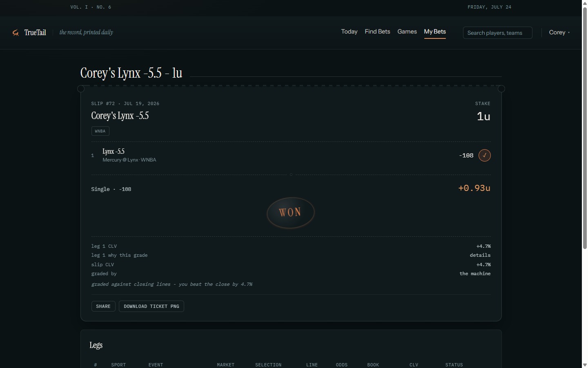Click the LINE column header
The height and width of the screenshot is (368, 588).
point(312,365)
